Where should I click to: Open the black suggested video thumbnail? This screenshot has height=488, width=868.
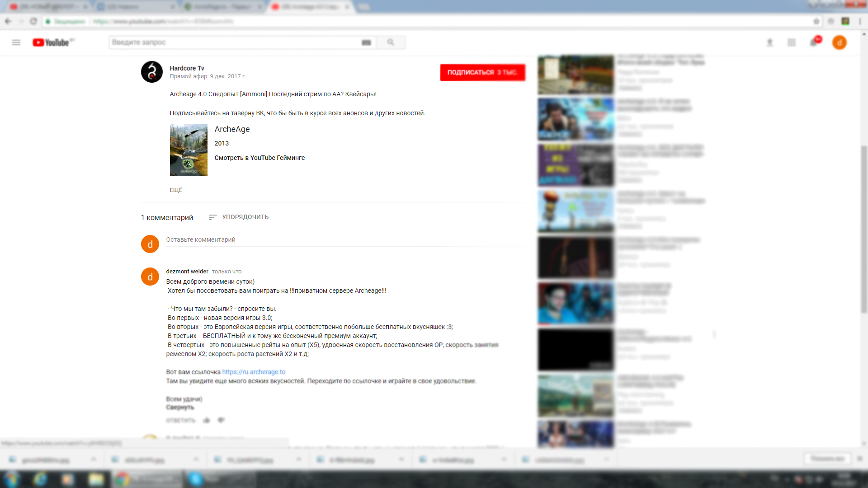tap(576, 350)
